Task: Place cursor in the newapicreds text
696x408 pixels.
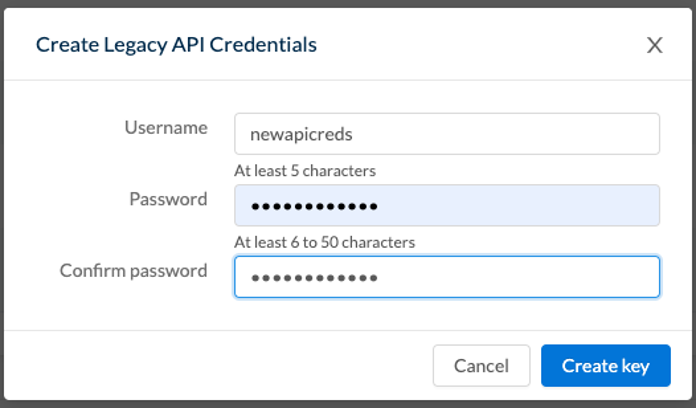Action: (x=301, y=134)
